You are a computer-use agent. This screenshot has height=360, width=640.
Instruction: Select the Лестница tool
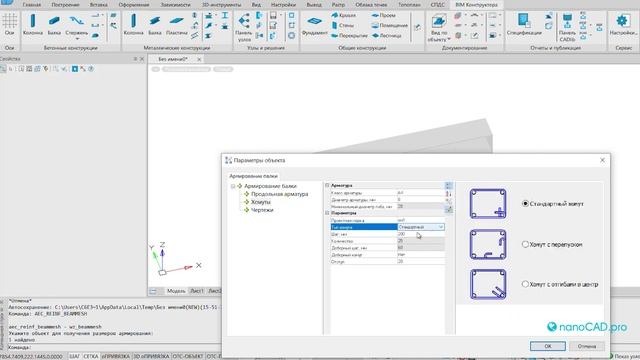387,36
